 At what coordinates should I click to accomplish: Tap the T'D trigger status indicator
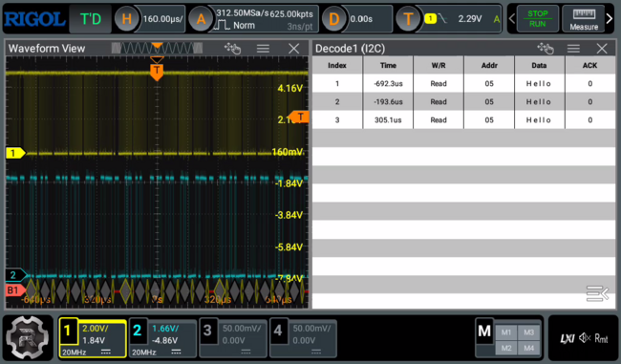point(91,19)
